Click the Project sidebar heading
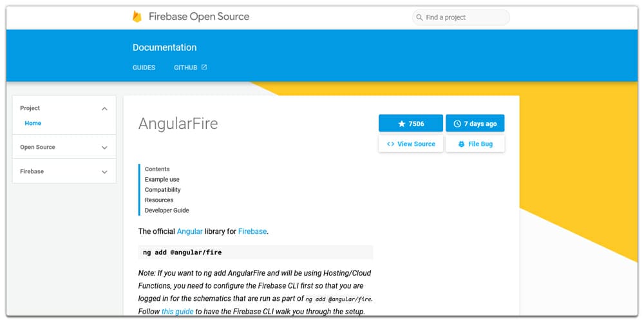The image size is (644, 322). [x=30, y=108]
